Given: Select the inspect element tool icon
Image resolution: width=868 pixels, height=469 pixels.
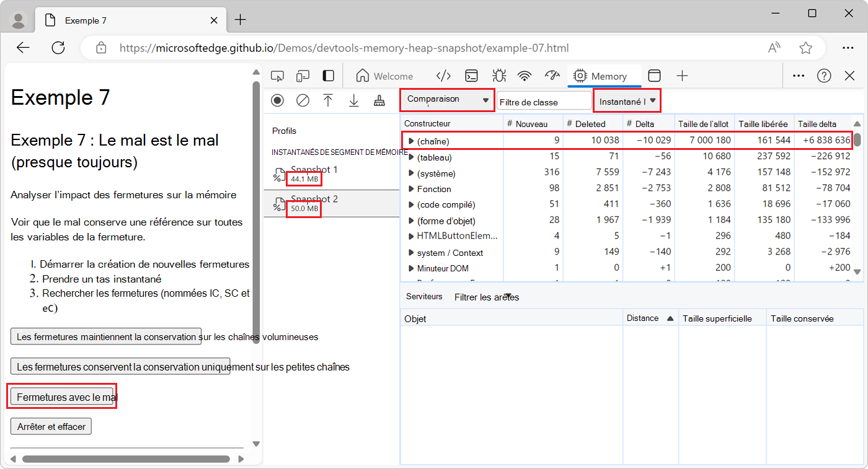Looking at the screenshot, I should click(x=277, y=76).
